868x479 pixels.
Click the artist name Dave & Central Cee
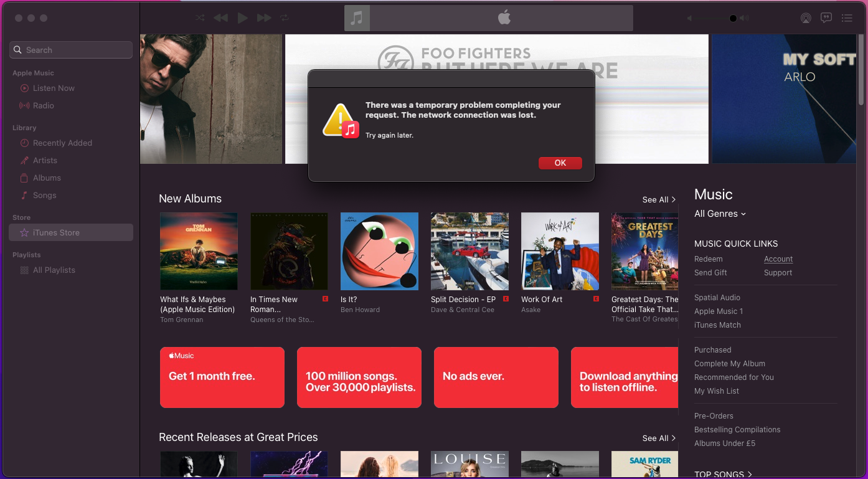pos(463,310)
